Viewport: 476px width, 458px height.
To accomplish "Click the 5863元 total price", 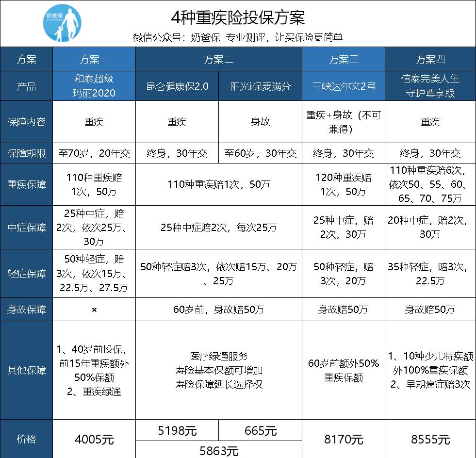I will [218, 450].
